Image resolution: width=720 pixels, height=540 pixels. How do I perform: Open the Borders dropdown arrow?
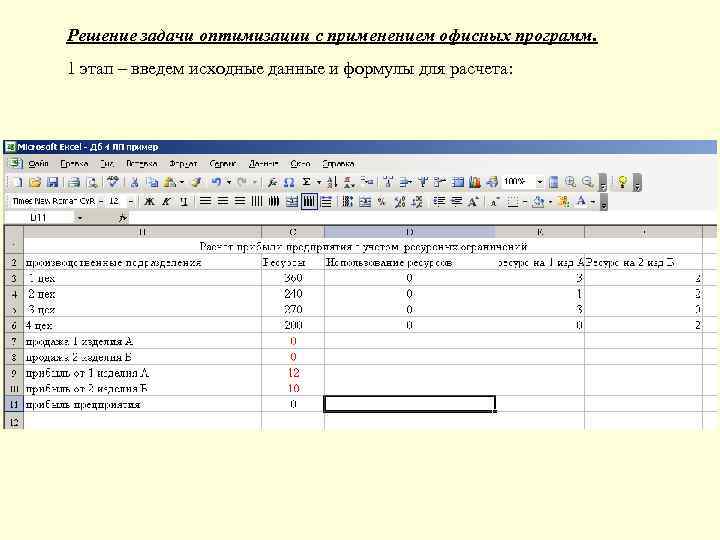[525, 201]
